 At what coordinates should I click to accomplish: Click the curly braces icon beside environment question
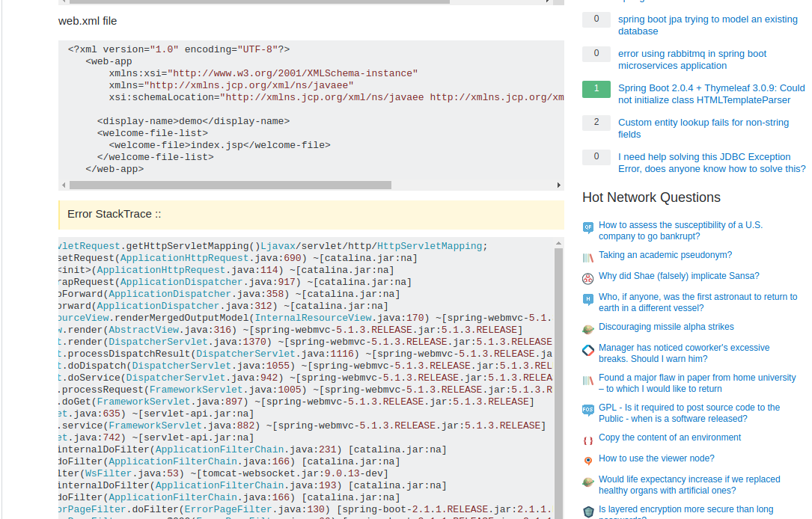tap(588, 440)
